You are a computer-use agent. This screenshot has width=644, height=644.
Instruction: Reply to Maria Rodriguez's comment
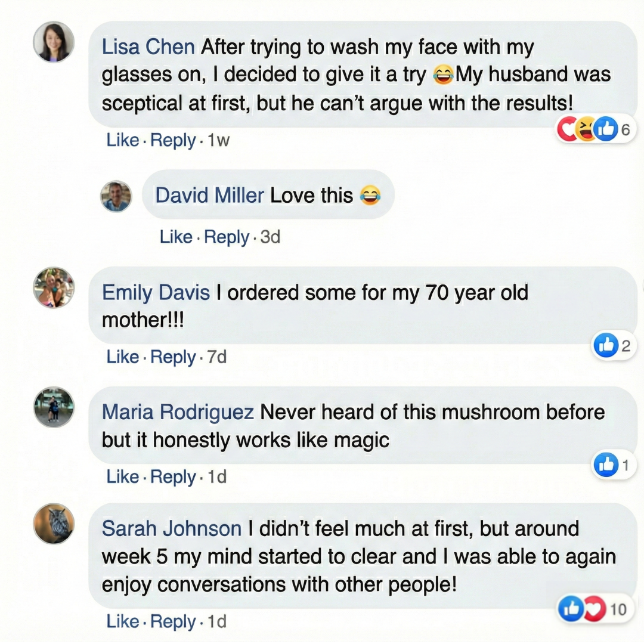point(173,477)
